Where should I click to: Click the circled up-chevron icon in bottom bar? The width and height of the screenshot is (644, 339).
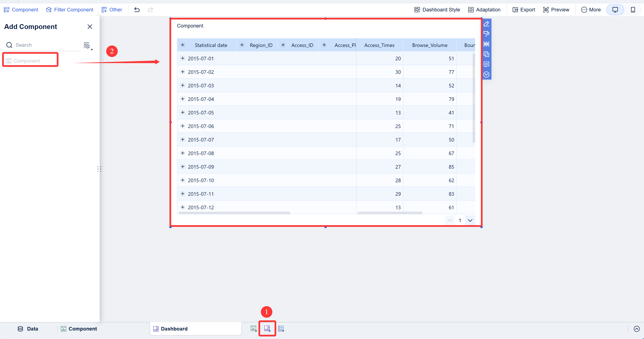[637, 329]
